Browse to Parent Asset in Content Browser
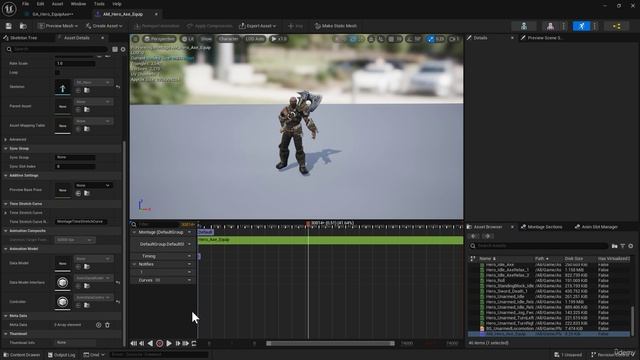This screenshot has width=640, height=360. (87, 109)
